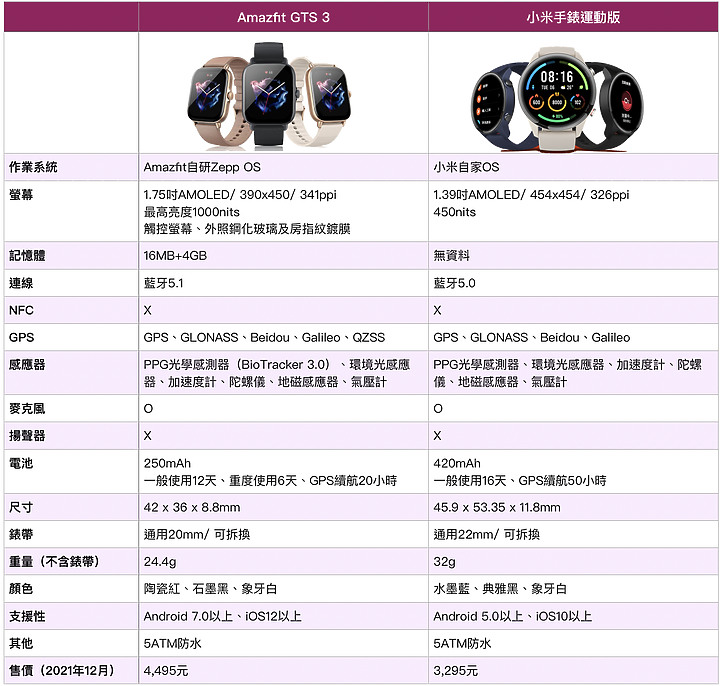The image size is (720, 686).
Task: Click the sensor text mentioning BioTracker 3.0
Action: click(x=276, y=373)
